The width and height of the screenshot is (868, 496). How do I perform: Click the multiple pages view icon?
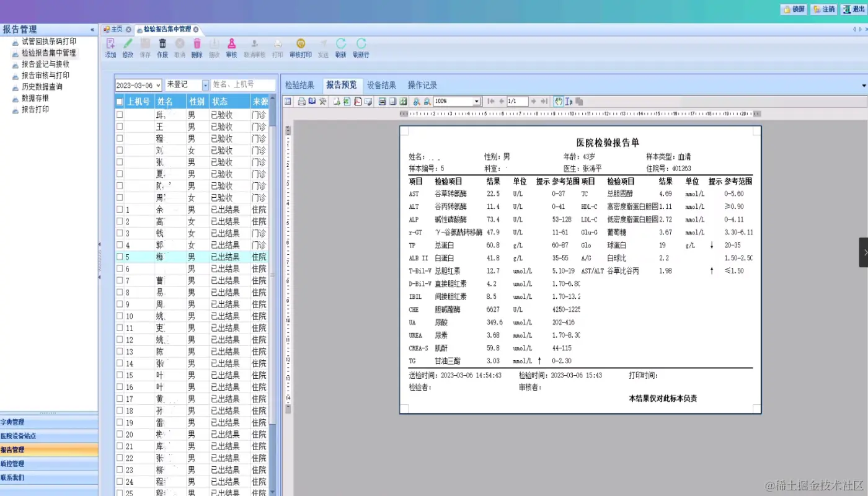(403, 102)
